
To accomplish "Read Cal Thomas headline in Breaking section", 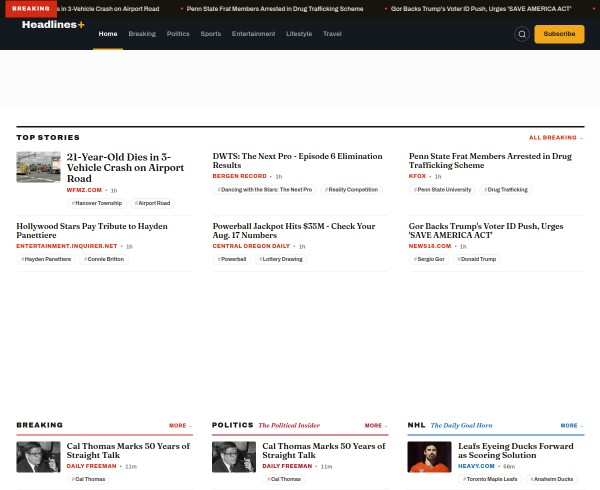I will coord(128,451).
